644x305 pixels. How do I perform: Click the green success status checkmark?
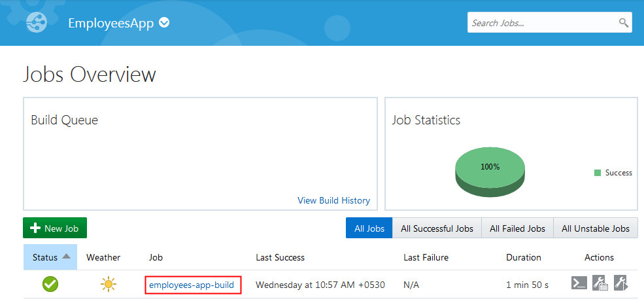click(x=50, y=285)
